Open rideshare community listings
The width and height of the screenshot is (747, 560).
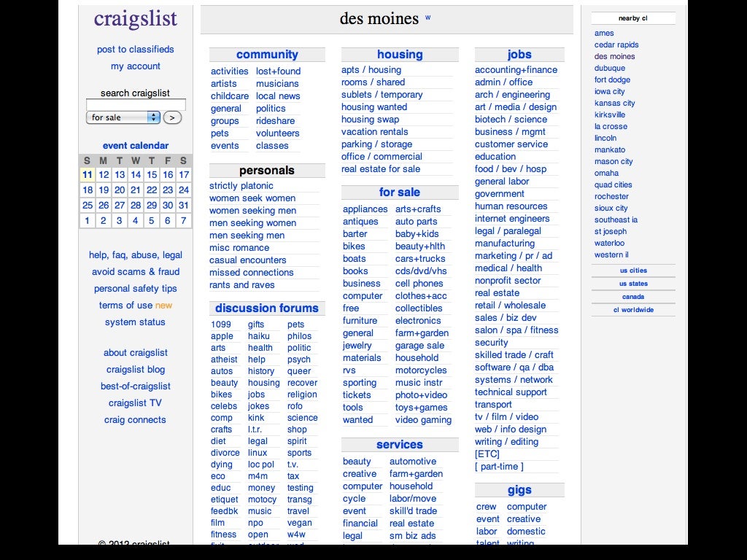point(275,121)
